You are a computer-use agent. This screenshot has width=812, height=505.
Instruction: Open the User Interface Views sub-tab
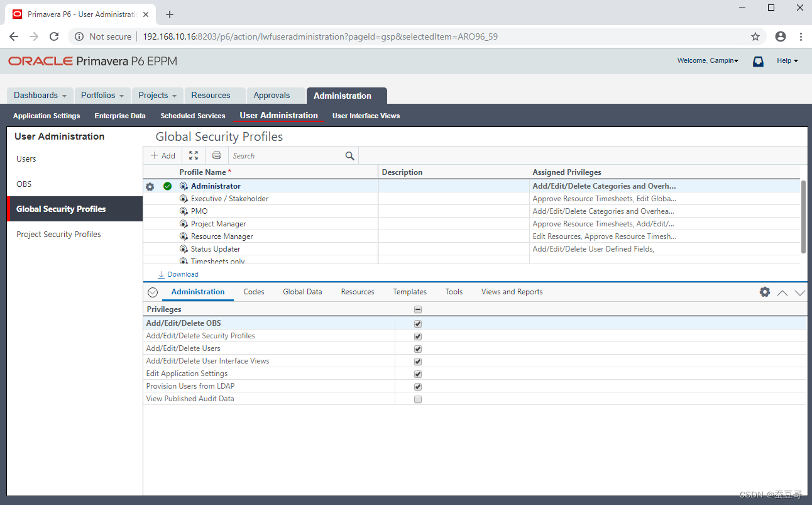click(x=366, y=116)
